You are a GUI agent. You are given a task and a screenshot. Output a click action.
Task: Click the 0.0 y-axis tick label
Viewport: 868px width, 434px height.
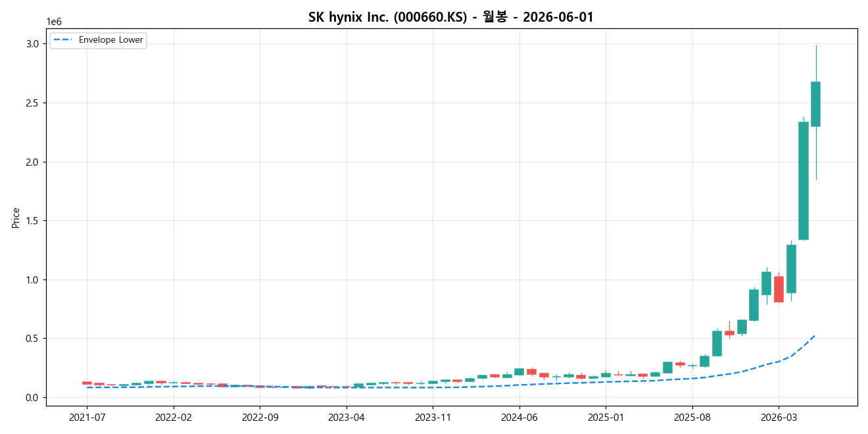click(34, 397)
